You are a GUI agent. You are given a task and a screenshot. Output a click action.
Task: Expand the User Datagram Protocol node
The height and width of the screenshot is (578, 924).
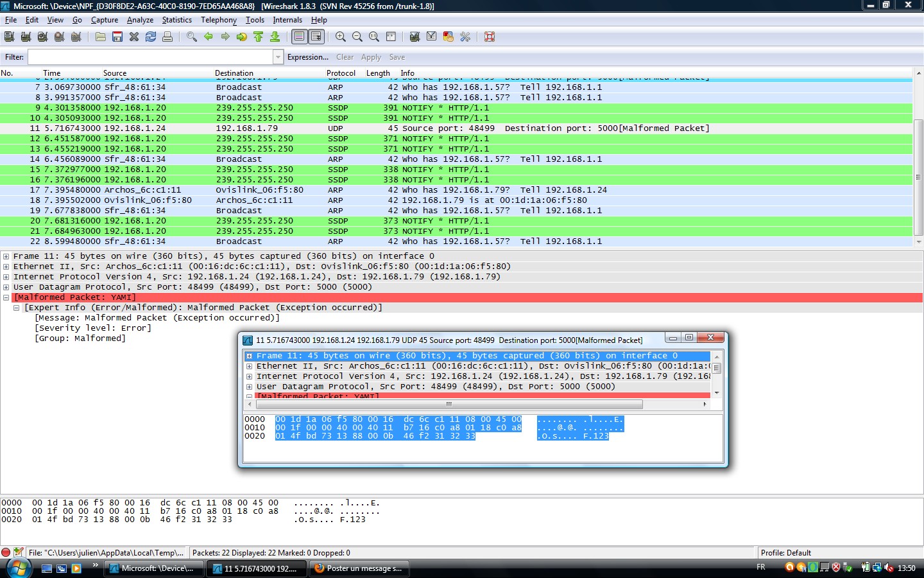click(x=6, y=287)
